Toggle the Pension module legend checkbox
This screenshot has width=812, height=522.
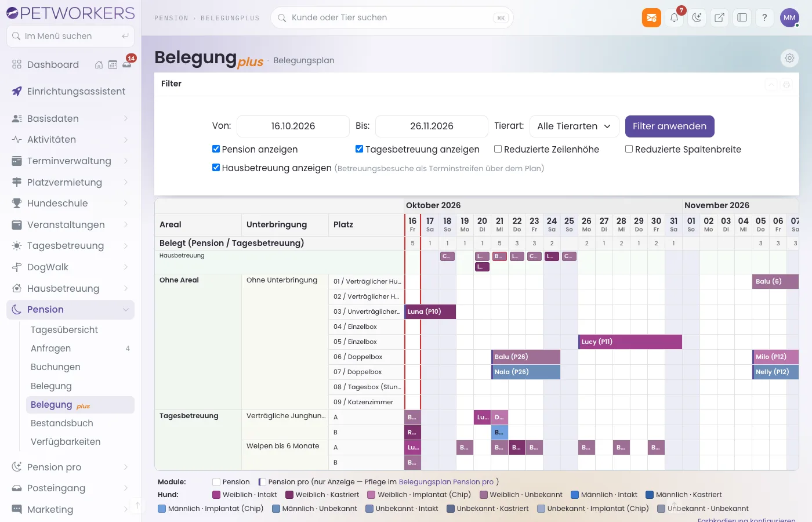tap(216, 482)
